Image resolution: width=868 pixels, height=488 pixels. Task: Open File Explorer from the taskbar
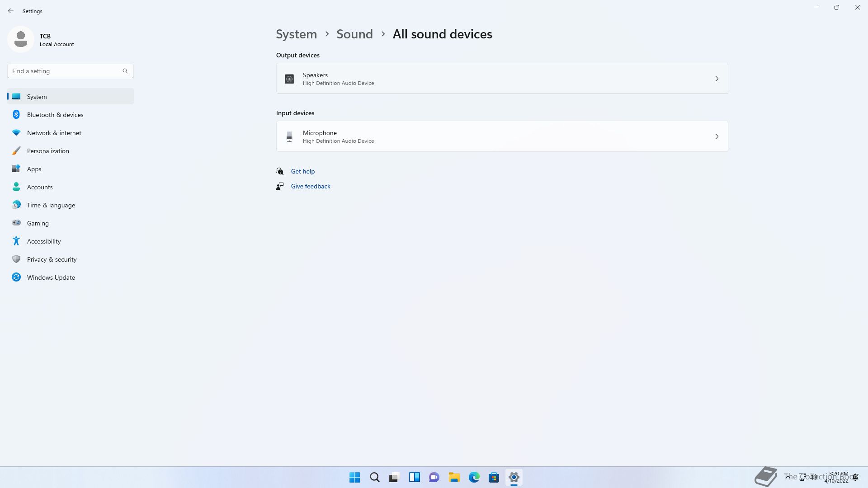454,477
